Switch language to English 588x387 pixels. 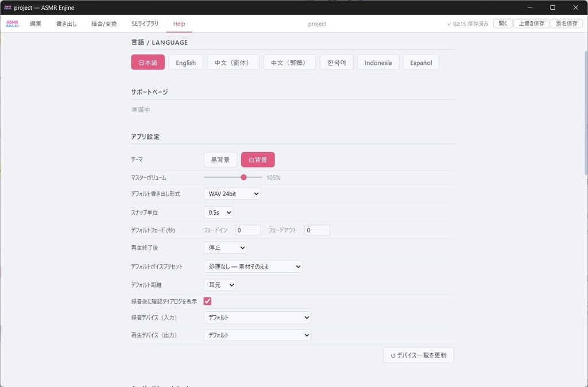[185, 62]
